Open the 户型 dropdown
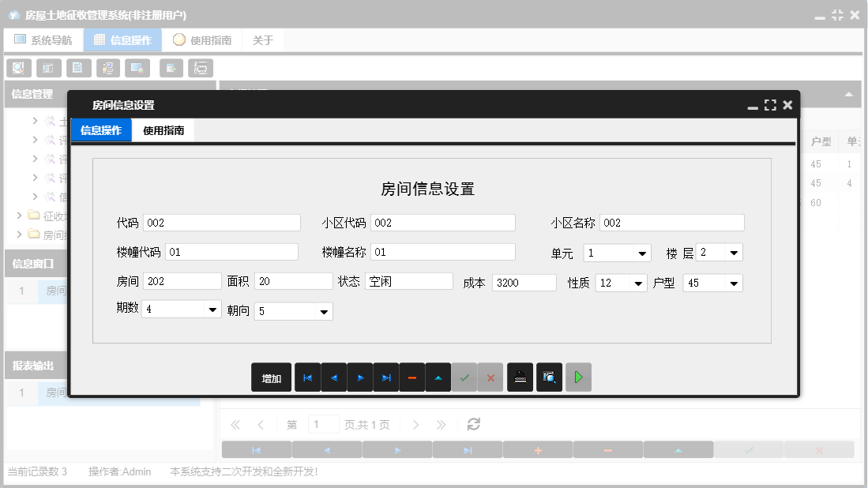The width and height of the screenshot is (868, 488). [735, 282]
